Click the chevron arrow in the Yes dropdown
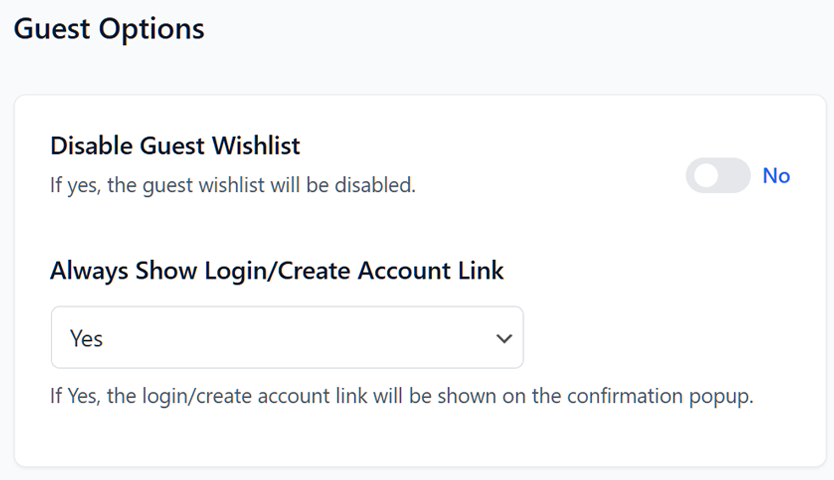Viewport: 834px width, 480px height. pos(504,339)
